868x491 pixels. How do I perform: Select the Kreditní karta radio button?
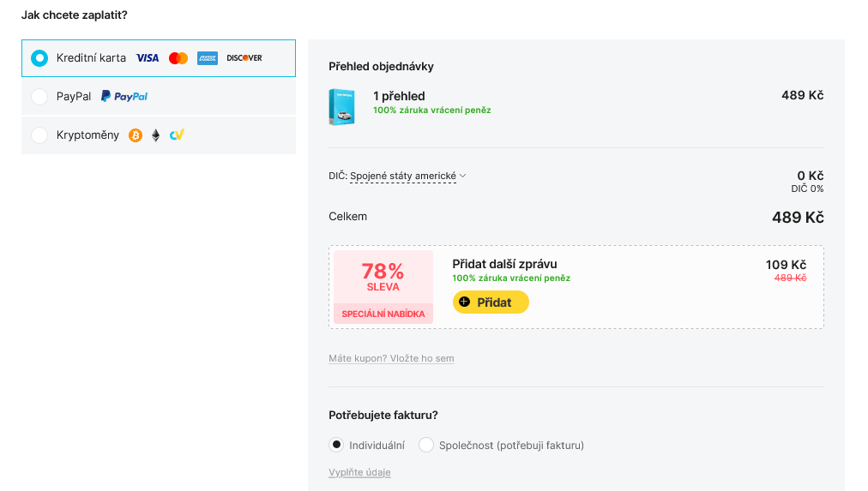pos(39,58)
